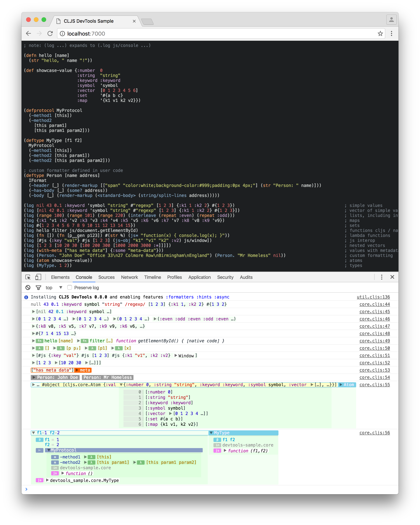Switch to the Network tab
The height and width of the screenshot is (525, 420).
click(129, 277)
